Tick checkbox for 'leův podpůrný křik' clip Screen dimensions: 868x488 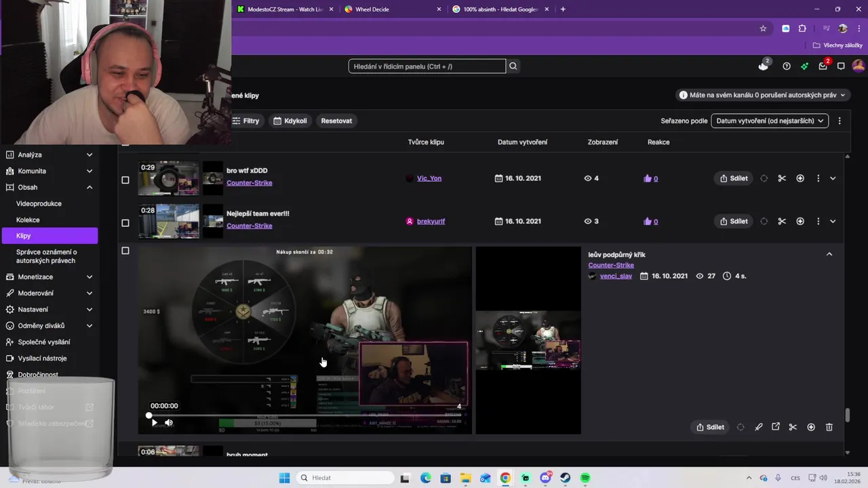point(125,251)
